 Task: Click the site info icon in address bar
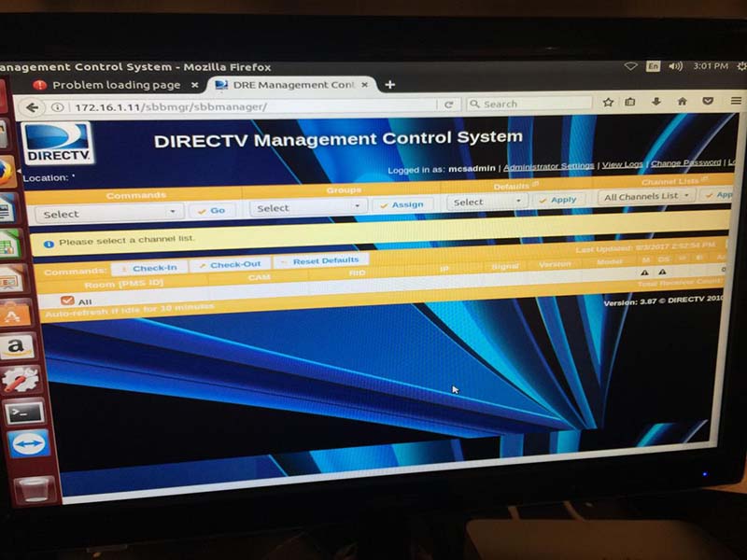58,107
